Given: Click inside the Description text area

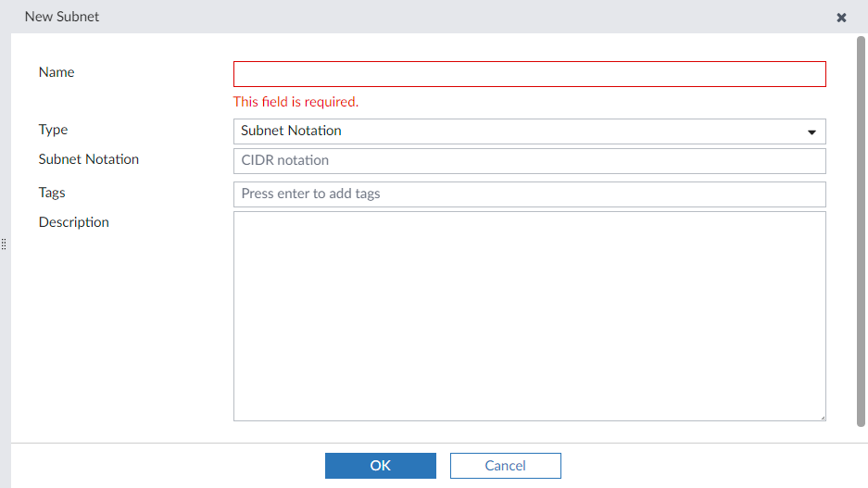Looking at the screenshot, I should (529, 316).
